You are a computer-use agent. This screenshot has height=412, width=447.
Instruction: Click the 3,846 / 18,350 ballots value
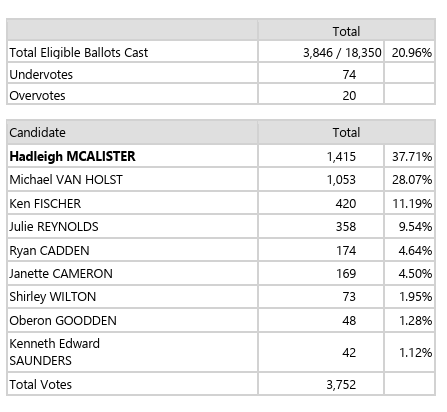coord(342,53)
